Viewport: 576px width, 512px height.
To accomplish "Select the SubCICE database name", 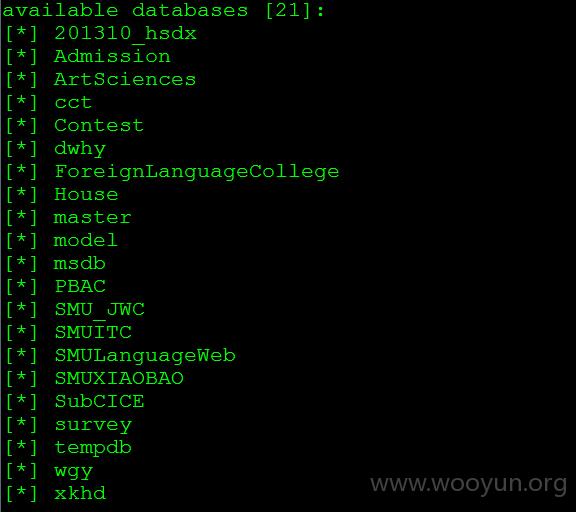I will tap(99, 401).
